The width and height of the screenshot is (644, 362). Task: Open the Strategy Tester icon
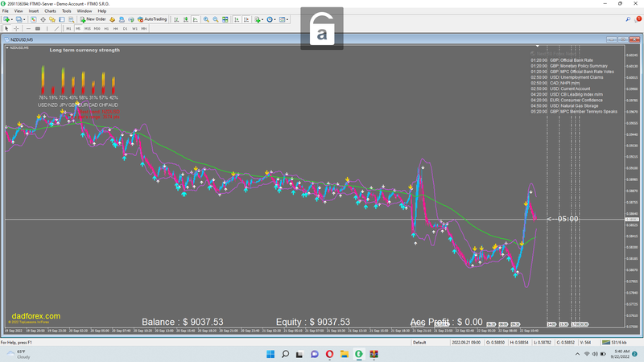click(71, 19)
